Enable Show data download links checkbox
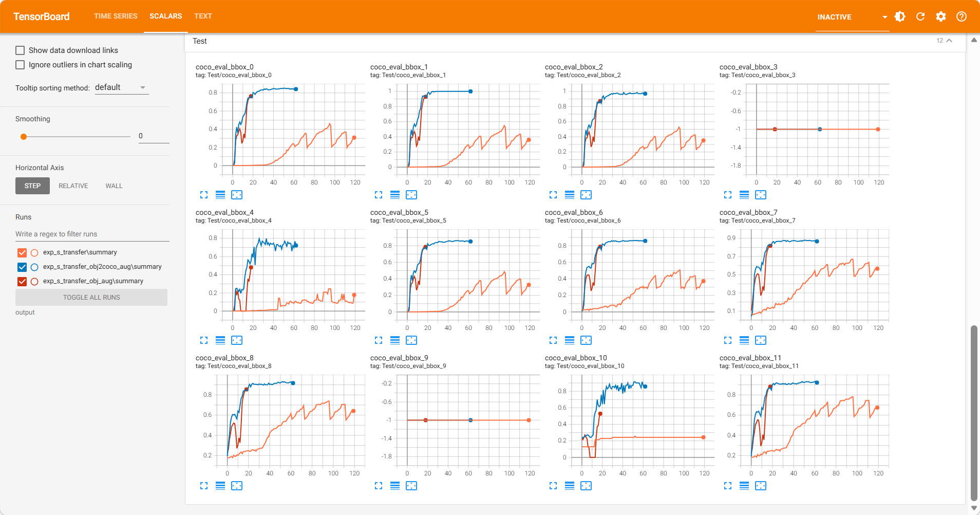This screenshot has height=515, width=980. point(20,50)
